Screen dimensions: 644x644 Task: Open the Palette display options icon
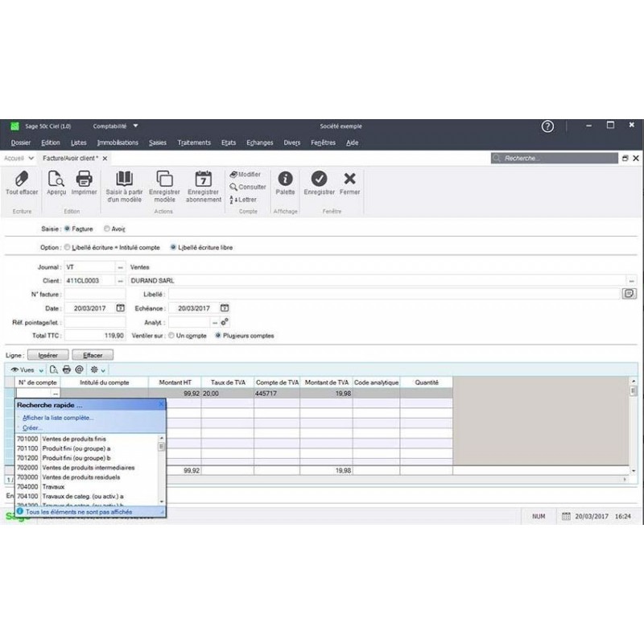pos(284,180)
